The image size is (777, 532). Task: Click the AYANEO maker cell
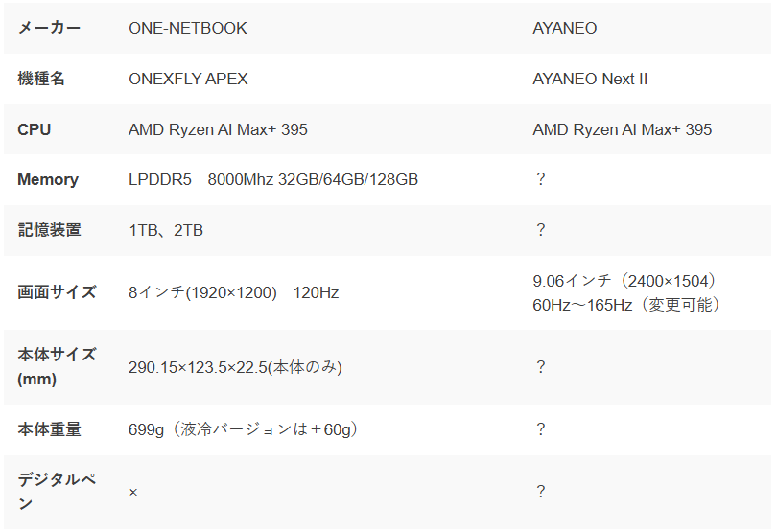click(565, 28)
